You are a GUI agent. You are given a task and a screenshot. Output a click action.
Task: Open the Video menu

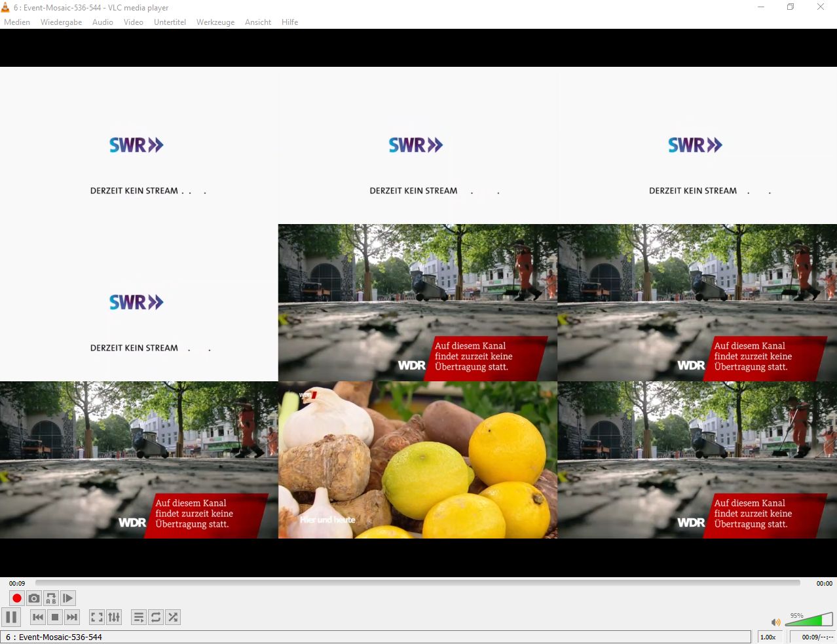click(134, 22)
